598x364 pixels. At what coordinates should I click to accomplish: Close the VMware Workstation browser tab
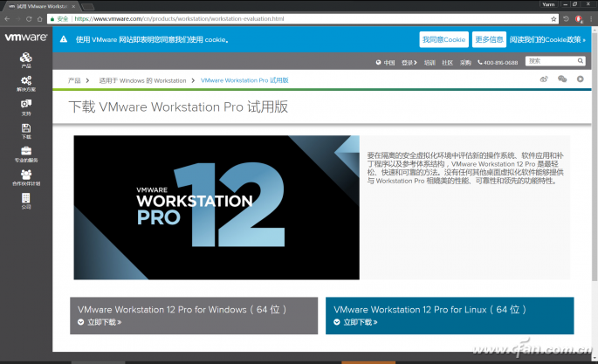(x=73, y=6)
